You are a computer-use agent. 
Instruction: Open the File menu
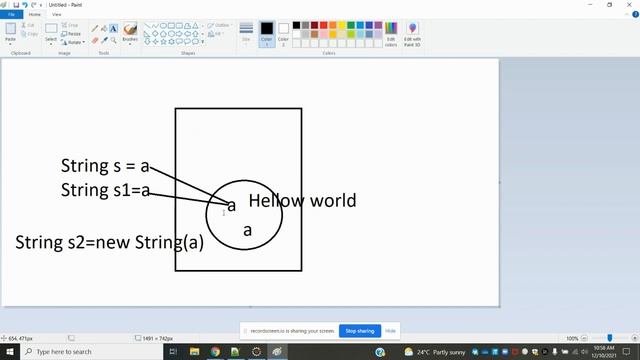click(11, 15)
